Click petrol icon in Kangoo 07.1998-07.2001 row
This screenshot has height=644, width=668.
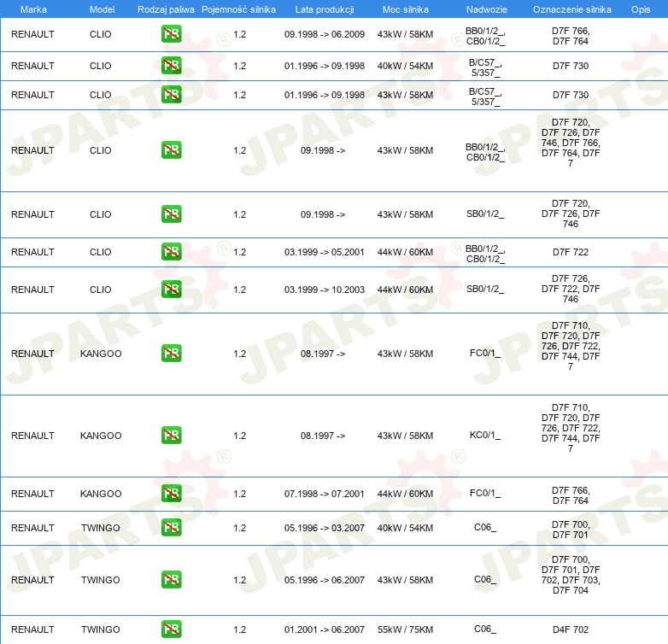(x=171, y=494)
